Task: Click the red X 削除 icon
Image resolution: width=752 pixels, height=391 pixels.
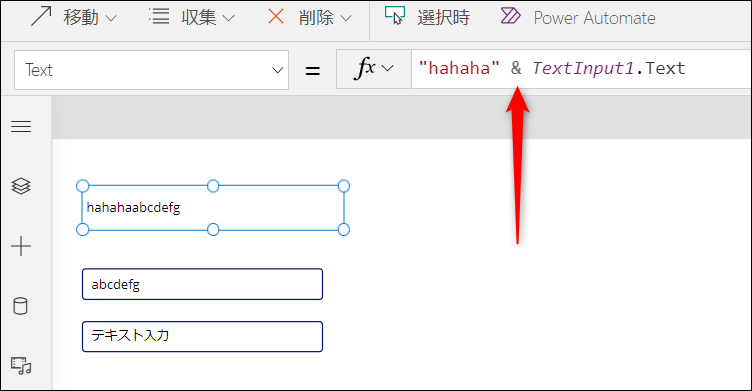Action: pyautogui.click(x=276, y=16)
